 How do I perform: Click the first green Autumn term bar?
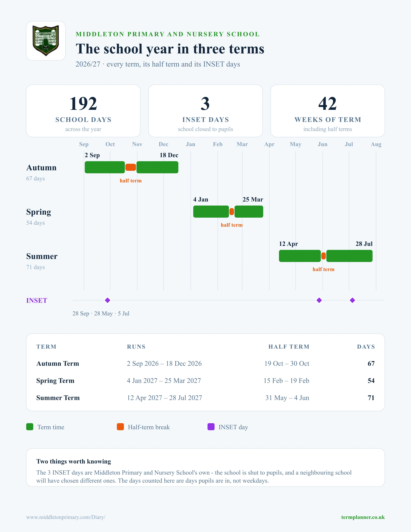coord(105,167)
